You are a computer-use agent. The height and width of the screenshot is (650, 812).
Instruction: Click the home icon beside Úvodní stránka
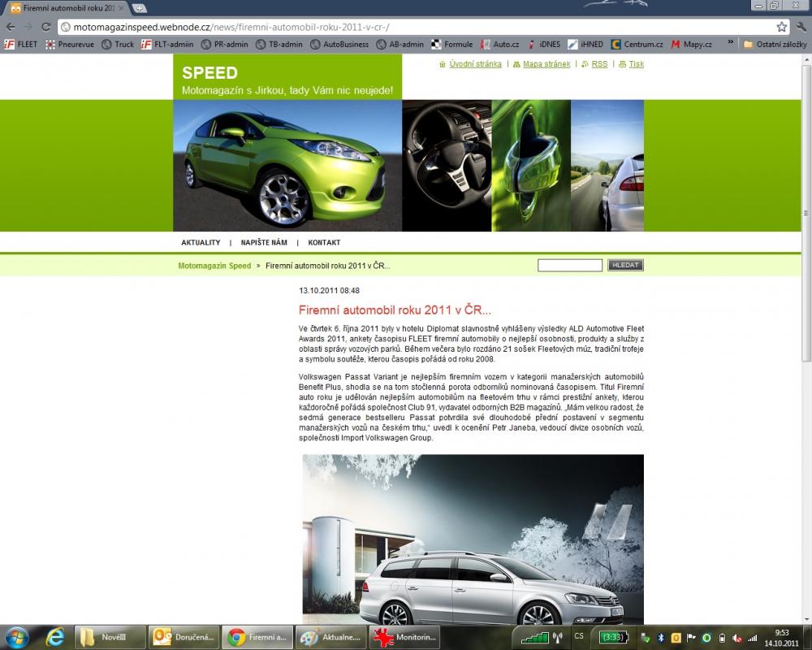point(443,64)
